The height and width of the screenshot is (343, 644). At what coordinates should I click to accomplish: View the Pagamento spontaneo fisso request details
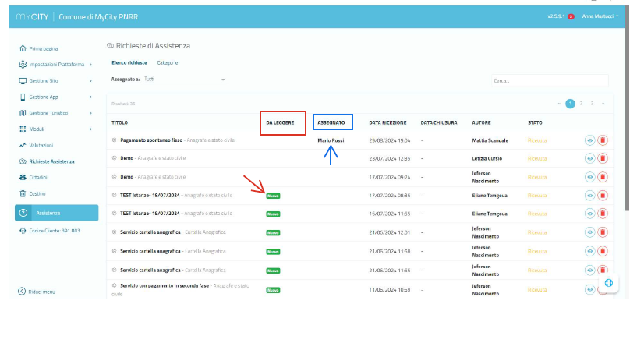(x=590, y=141)
